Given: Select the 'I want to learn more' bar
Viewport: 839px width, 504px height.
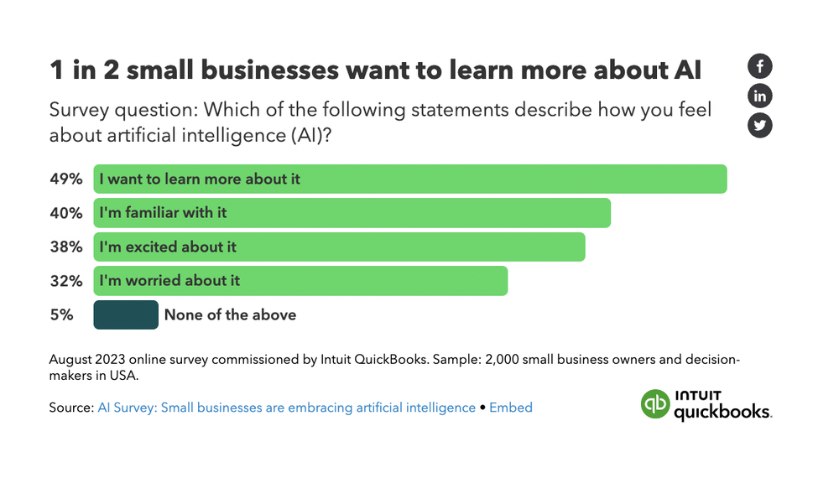Looking at the screenshot, I should pos(409,179).
